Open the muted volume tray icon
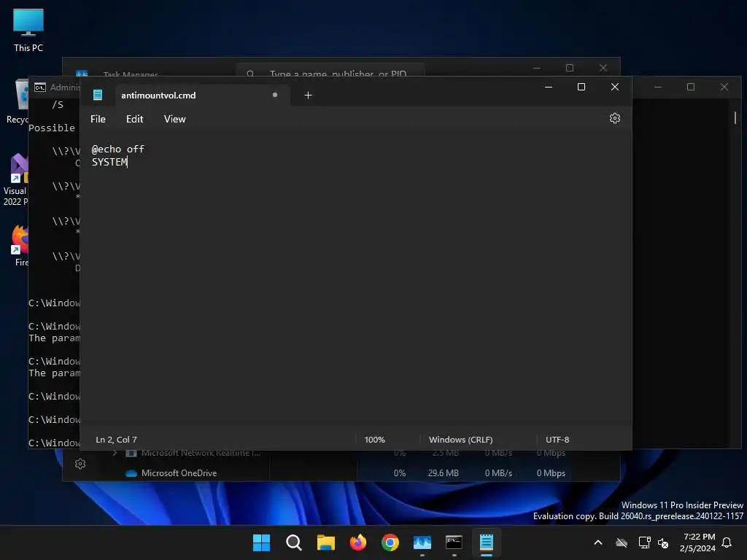Screen dimensions: 747x560 pos(662,542)
